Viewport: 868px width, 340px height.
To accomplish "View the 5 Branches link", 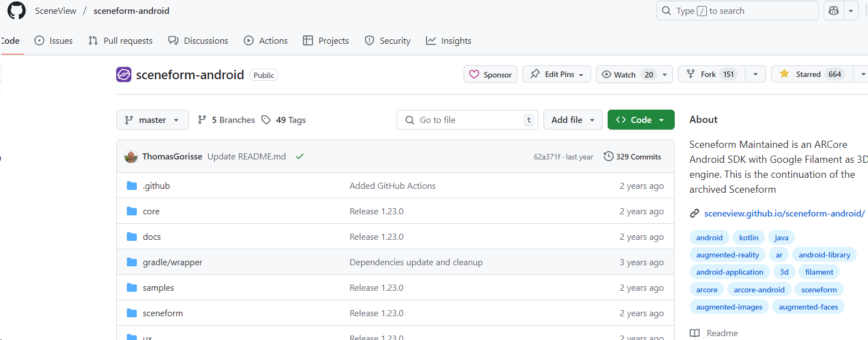I will [x=227, y=120].
